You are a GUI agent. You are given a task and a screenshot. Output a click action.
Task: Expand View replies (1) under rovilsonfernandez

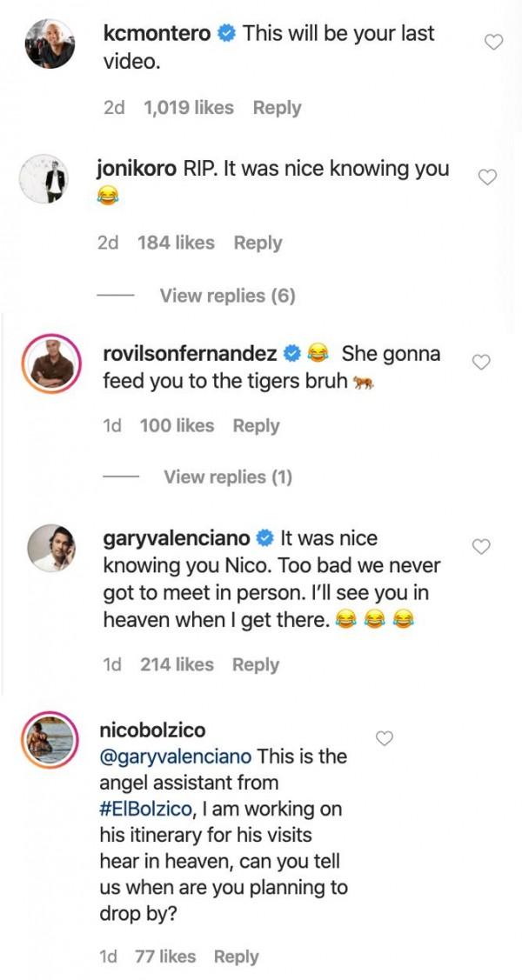[x=227, y=477]
